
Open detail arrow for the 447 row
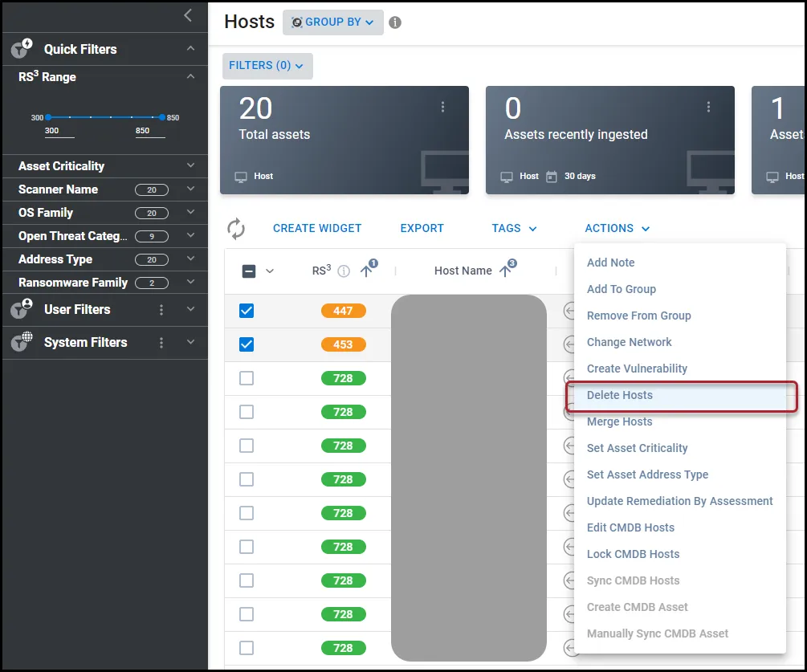coord(569,311)
